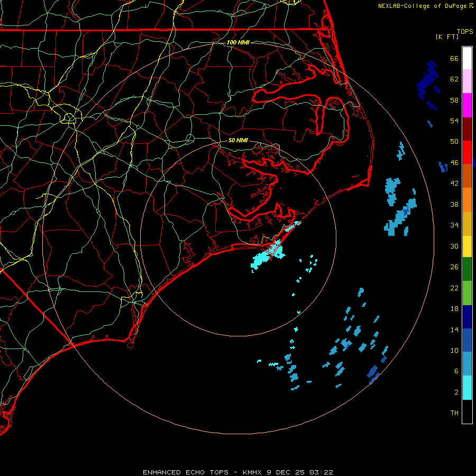Click the gold 34 kft legend swatch
476x476 pixels.
pos(467,224)
